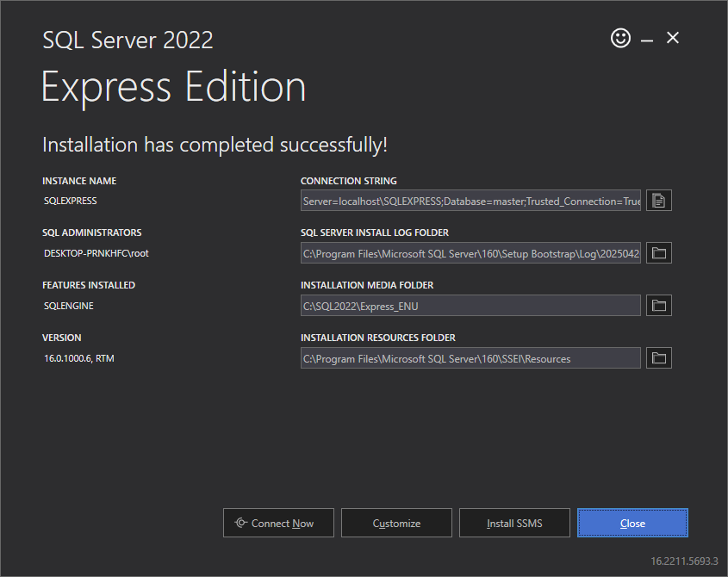728x577 pixels.
Task: Select the SQLEXPRESS instance name text
Action: pos(69,200)
